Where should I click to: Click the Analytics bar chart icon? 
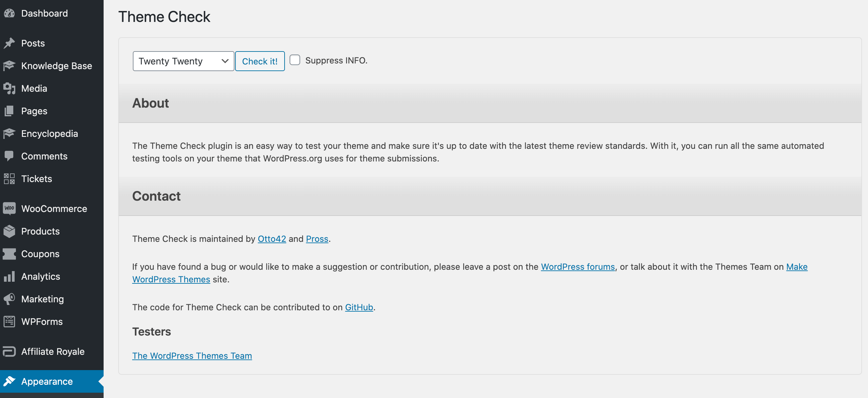[x=9, y=276]
